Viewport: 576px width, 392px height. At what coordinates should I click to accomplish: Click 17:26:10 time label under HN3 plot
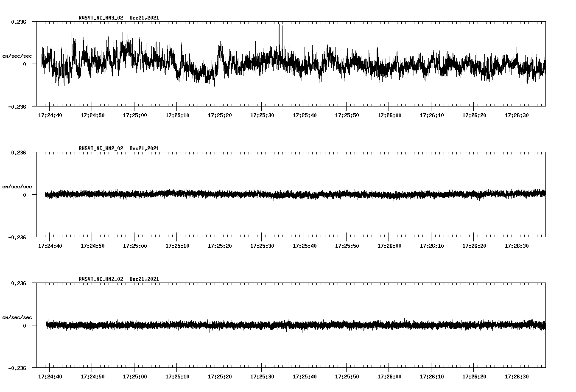[x=431, y=115]
